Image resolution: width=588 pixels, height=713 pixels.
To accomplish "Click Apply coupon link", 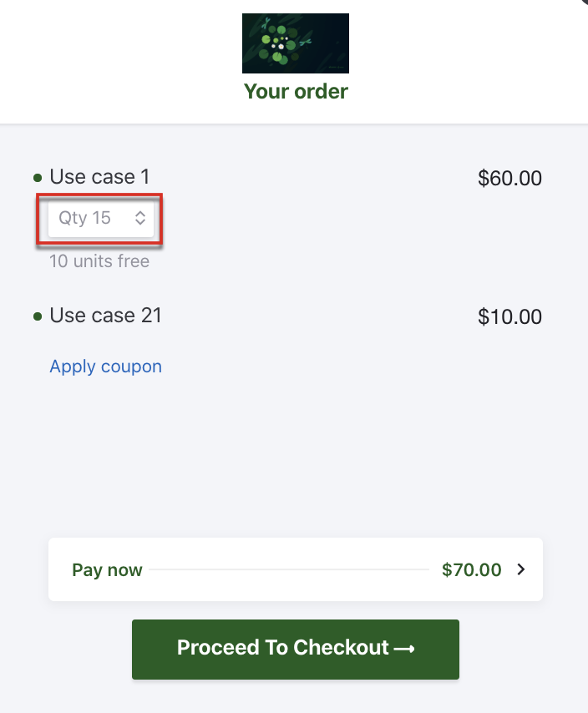I will [x=105, y=367].
